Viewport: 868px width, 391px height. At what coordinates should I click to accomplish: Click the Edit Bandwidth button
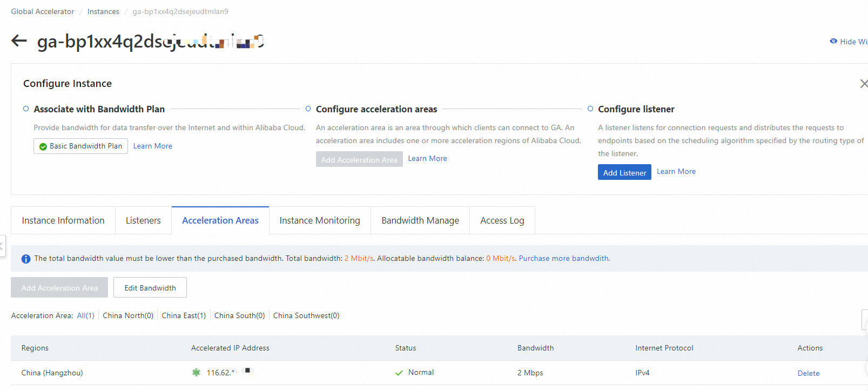[x=150, y=287]
